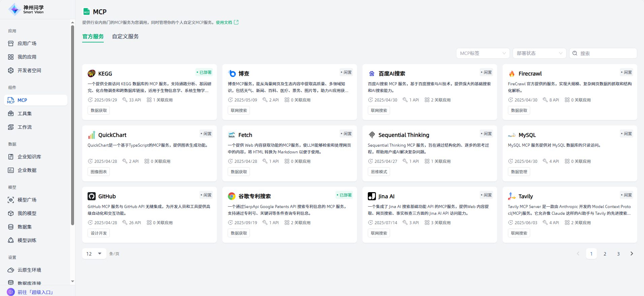The height and width of the screenshot is (296, 644).
Task: Go to pagination page 2
Action: [605, 254]
